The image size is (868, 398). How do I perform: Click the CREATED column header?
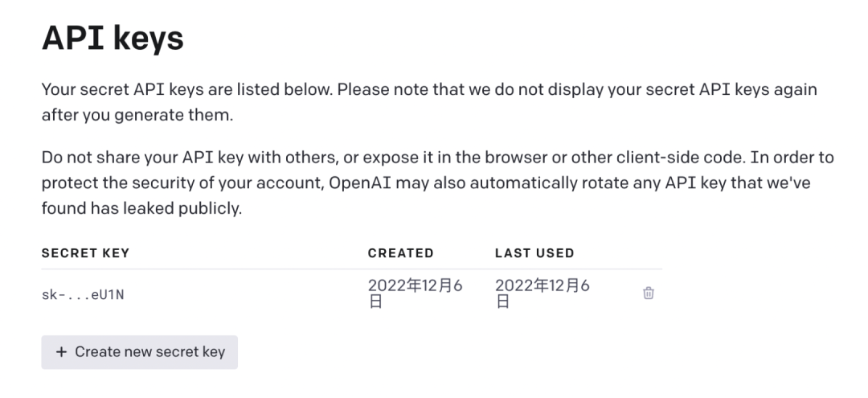pos(400,252)
